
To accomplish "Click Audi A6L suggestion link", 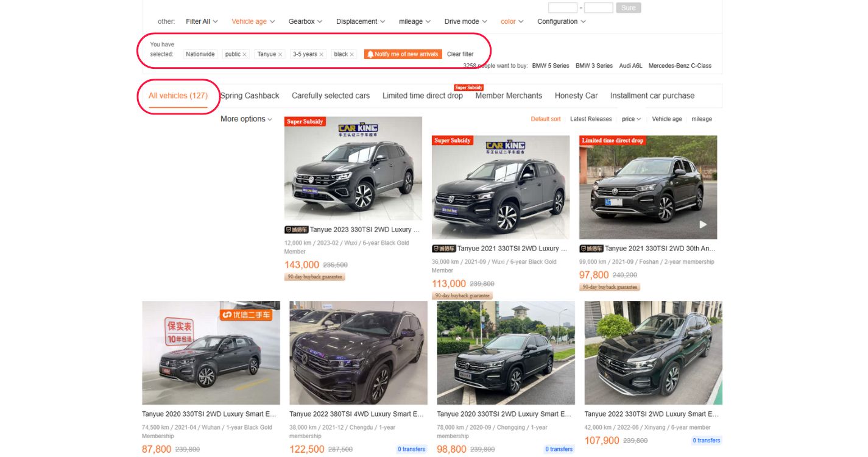I will click(x=630, y=66).
